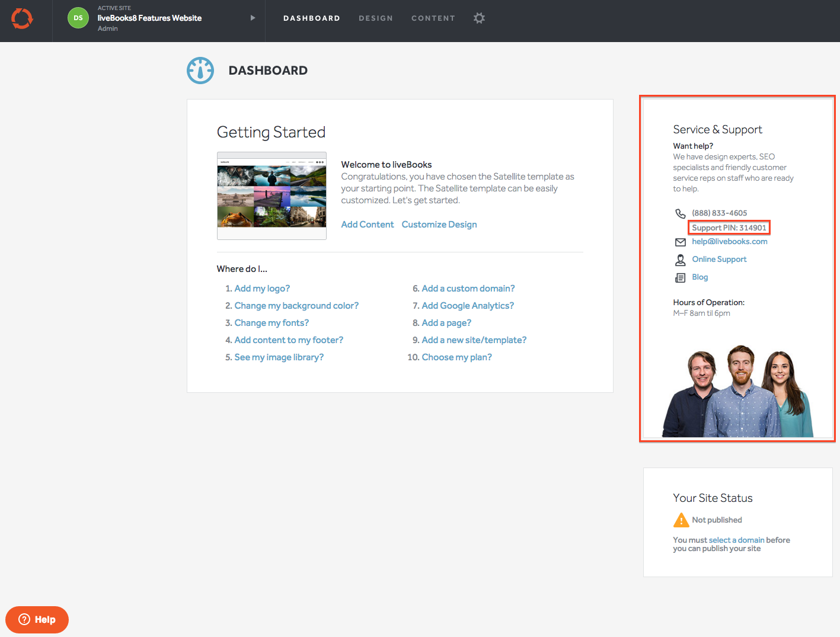
Task: Open the settings gear icon
Action: pyautogui.click(x=479, y=18)
